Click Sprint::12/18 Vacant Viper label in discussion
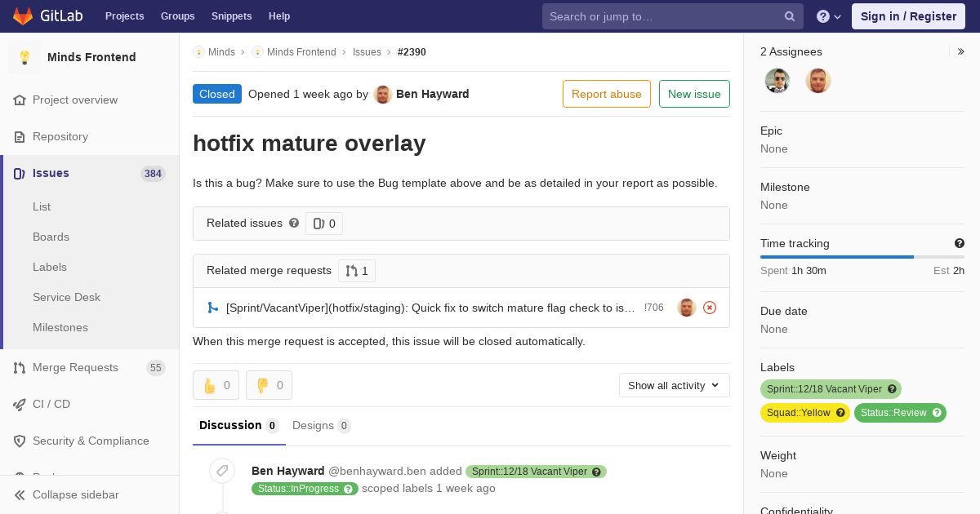 coord(536,472)
